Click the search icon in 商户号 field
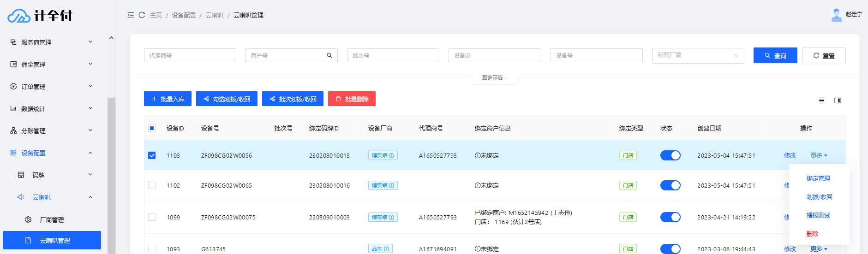868x254 pixels. [x=329, y=55]
